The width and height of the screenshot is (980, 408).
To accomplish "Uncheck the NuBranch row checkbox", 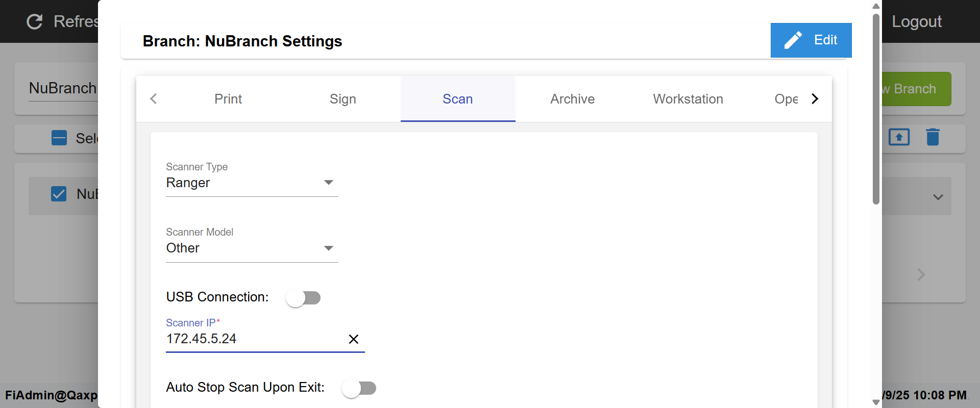I will (59, 194).
